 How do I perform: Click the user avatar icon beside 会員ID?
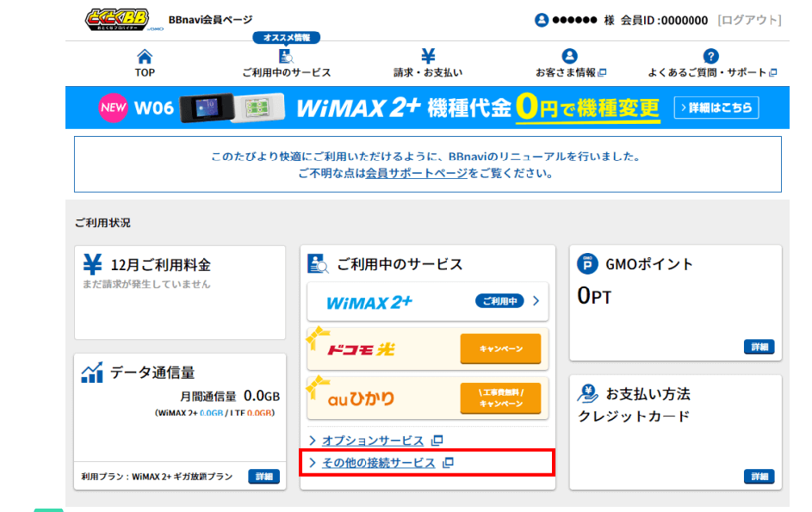point(542,20)
